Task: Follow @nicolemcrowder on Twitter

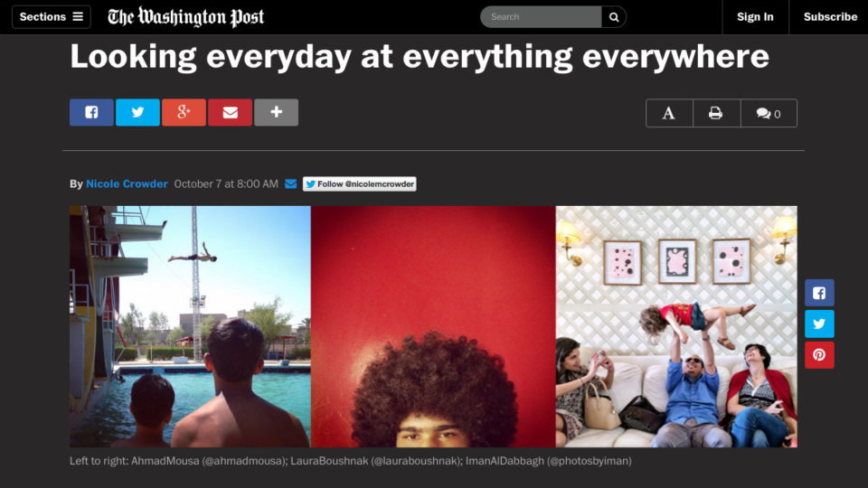Action: coord(360,184)
